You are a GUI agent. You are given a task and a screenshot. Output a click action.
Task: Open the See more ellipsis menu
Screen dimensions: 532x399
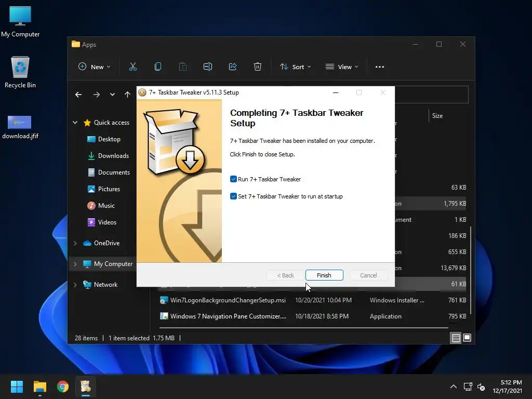click(x=380, y=67)
